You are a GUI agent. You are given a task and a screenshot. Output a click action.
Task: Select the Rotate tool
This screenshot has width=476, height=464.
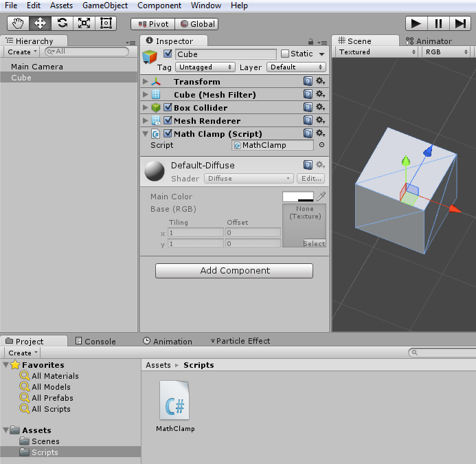point(63,23)
